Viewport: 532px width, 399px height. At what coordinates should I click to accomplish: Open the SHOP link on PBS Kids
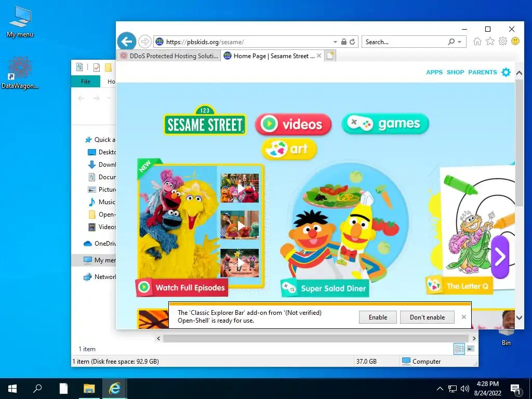(x=455, y=72)
